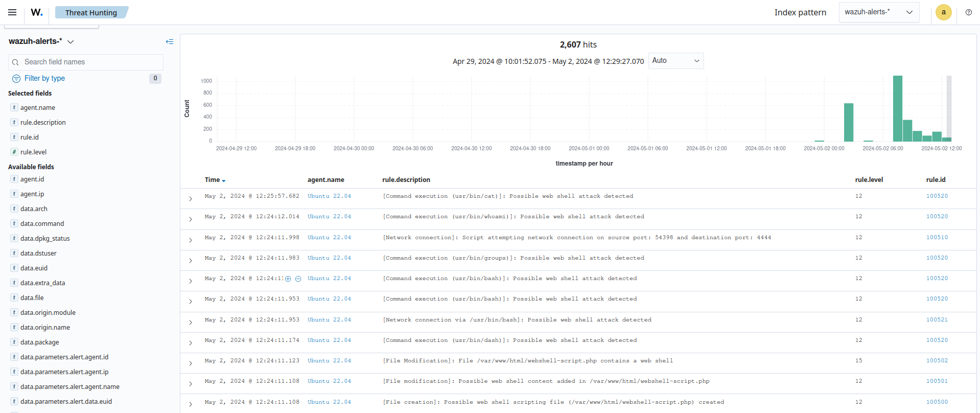Expand the first alert row details
Viewport: 980px width, 413px height.
pyautogui.click(x=191, y=199)
